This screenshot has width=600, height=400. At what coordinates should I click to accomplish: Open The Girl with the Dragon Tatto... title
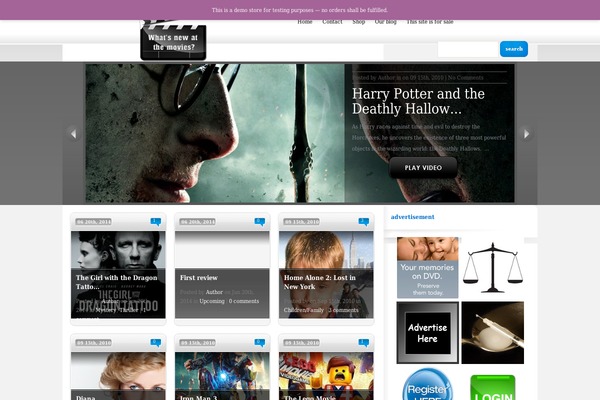point(116,282)
